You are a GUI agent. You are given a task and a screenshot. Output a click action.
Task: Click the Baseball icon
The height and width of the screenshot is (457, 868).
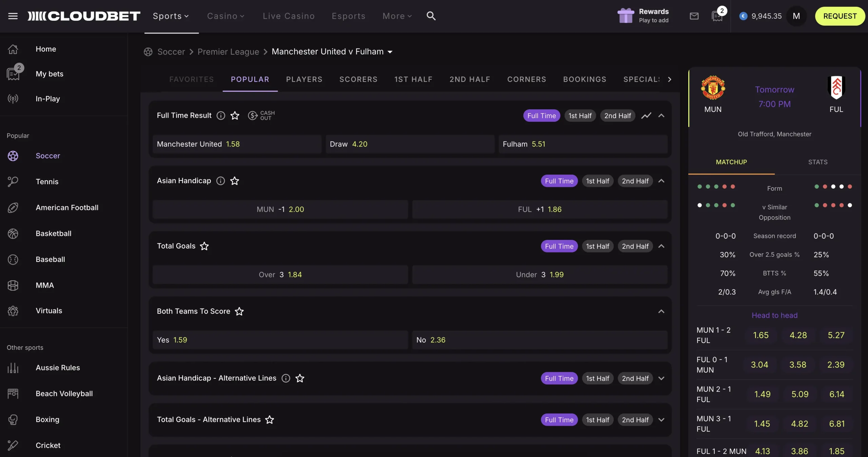pos(13,260)
